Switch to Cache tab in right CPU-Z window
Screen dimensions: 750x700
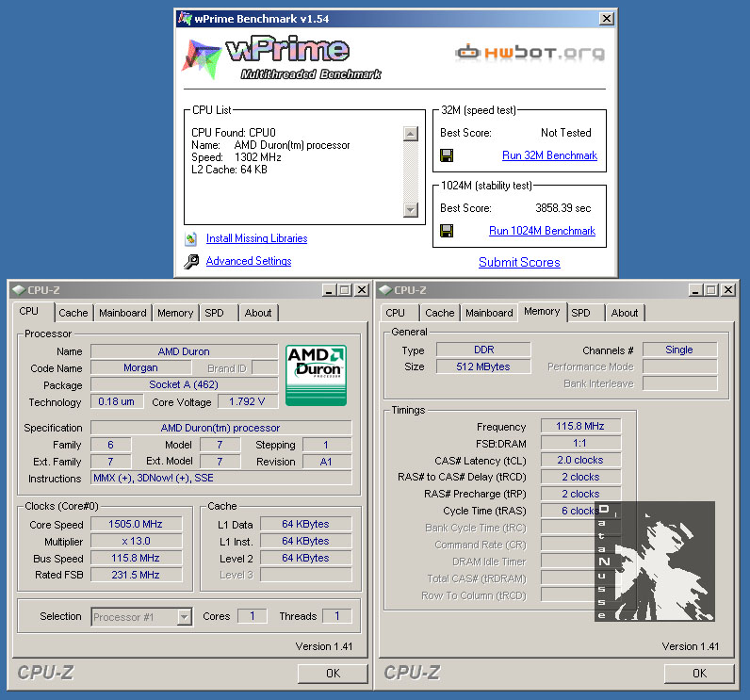pos(440,313)
